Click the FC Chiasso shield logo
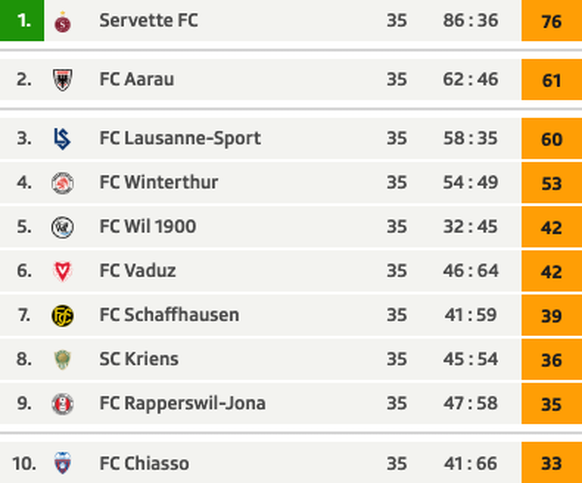The image size is (582, 483). coord(62,463)
